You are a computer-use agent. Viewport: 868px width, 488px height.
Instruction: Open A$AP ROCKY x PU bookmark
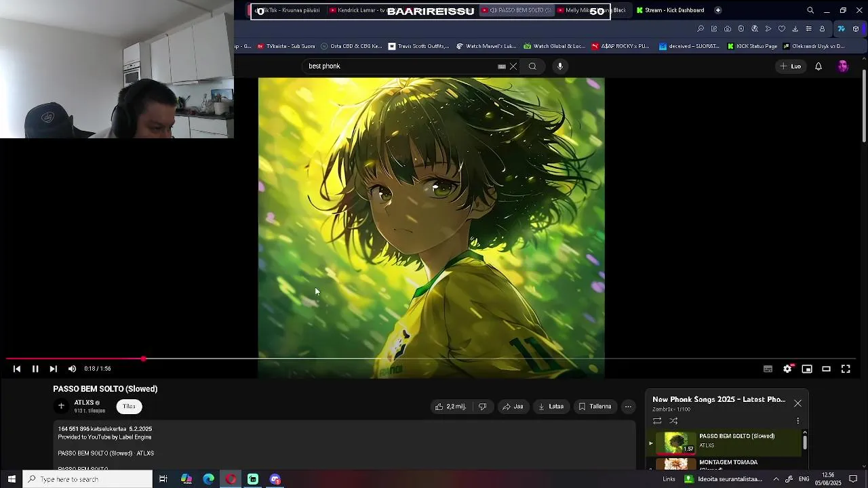(620, 46)
